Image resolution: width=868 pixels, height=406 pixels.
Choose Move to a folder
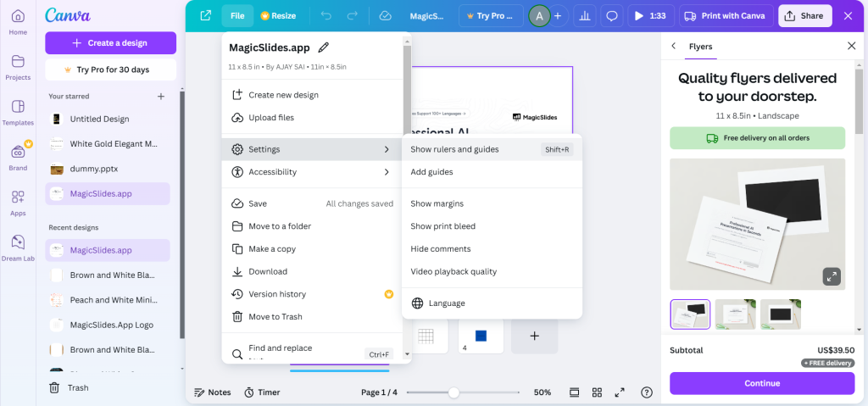point(312,226)
